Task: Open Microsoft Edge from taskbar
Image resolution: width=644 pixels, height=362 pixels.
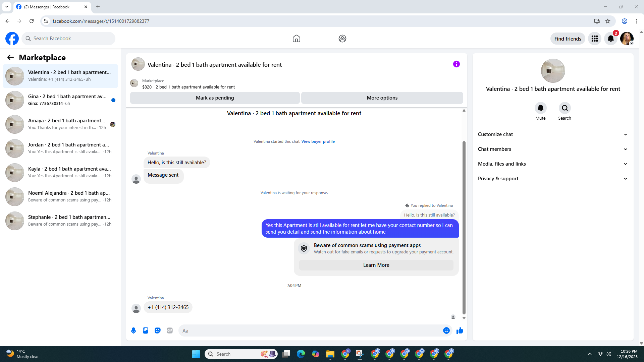Action: pos(301,354)
